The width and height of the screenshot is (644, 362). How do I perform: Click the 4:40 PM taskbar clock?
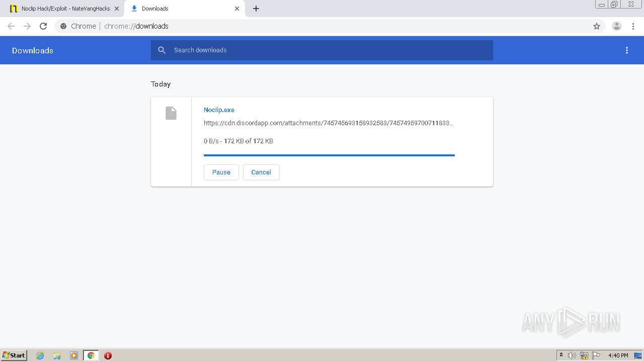click(618, 355)
